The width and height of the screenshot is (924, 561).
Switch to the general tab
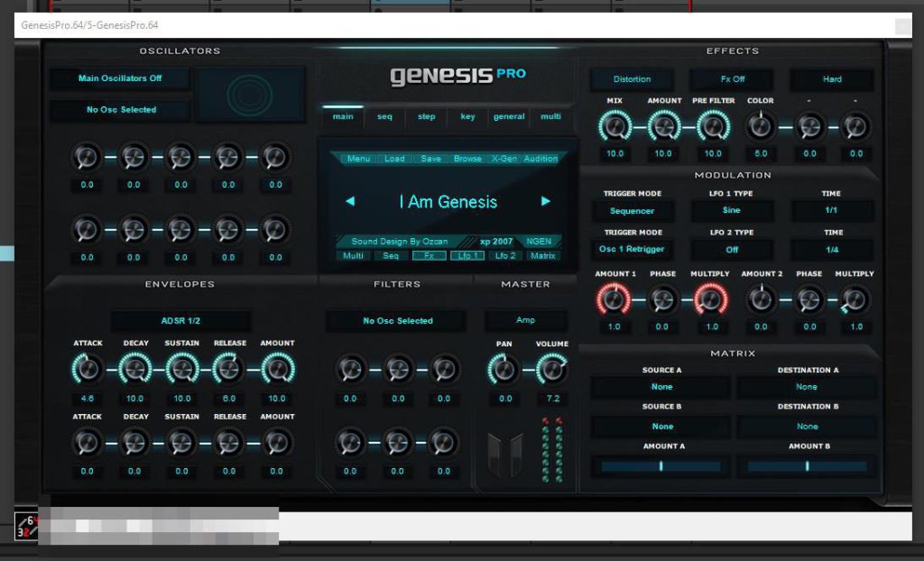[509, 116]
